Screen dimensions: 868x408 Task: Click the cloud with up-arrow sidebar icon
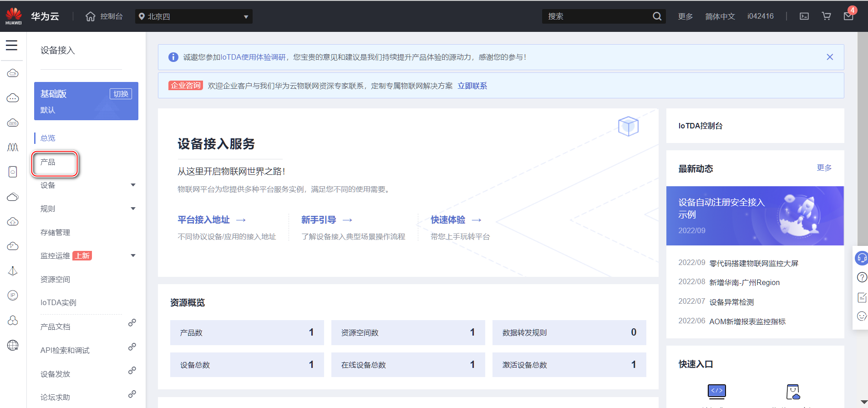tap(13, 222)
